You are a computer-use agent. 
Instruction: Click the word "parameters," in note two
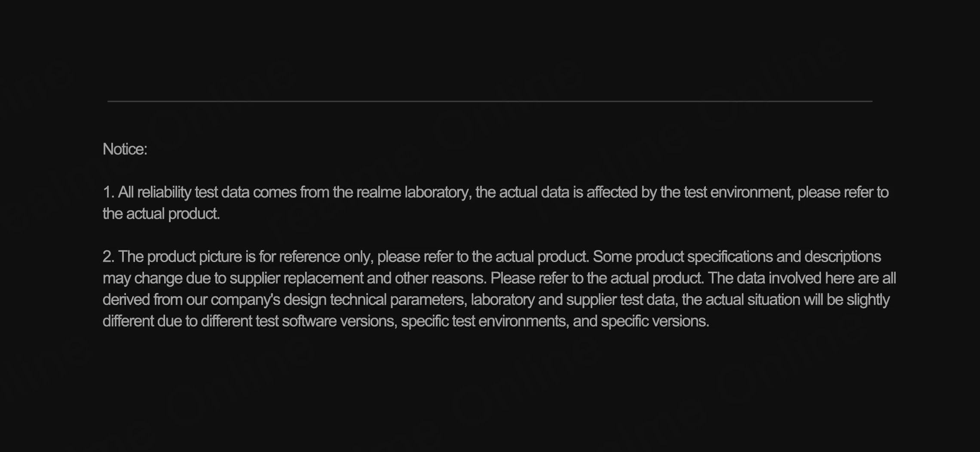429,300
